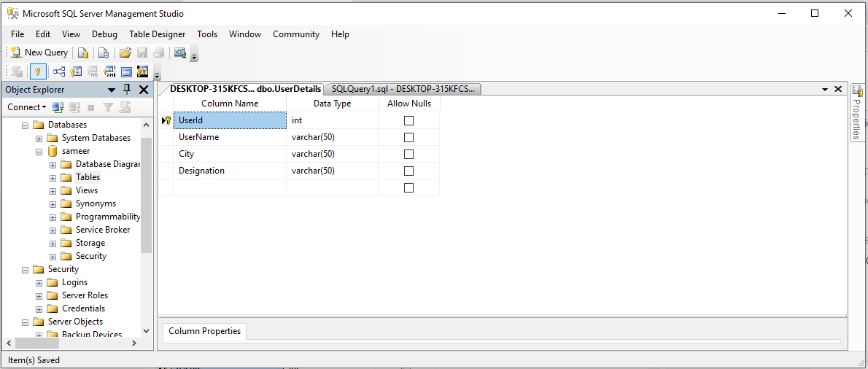Click the Save disk icon in toolbar
Viewport: 868px width, 369px height.
pos(142,53)
